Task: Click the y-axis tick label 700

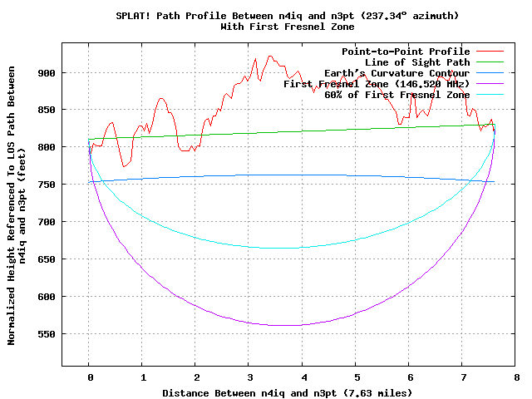Action: [x=47, y=222]
